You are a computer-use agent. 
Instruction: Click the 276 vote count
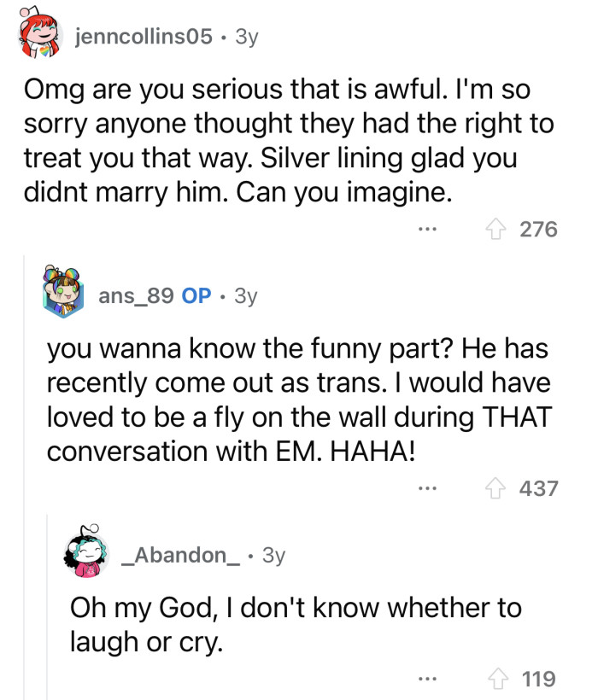click(x=539, y=229)
